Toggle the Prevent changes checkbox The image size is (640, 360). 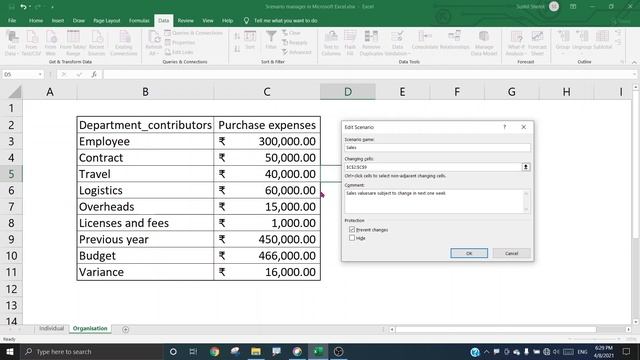(x=352, y=230)
